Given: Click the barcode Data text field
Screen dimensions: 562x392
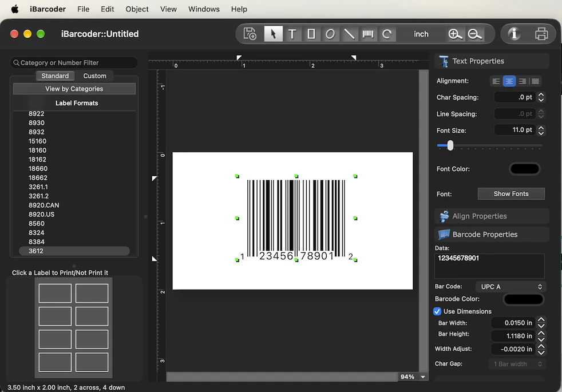Looking at the screenshot, I should pyautogui.click(x=489, y=266).
